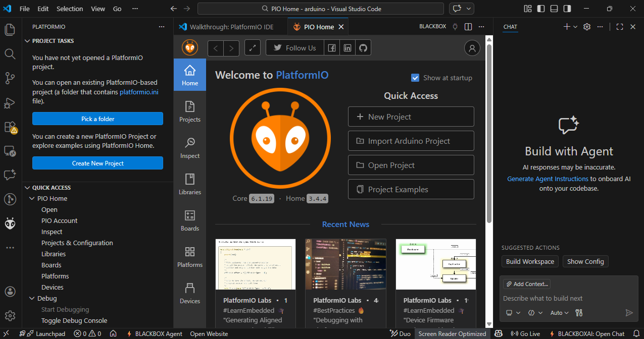Open the PlatformIO alien icon in activity bar
This screenshot has height=339, width=644.
tap(10, 223)
